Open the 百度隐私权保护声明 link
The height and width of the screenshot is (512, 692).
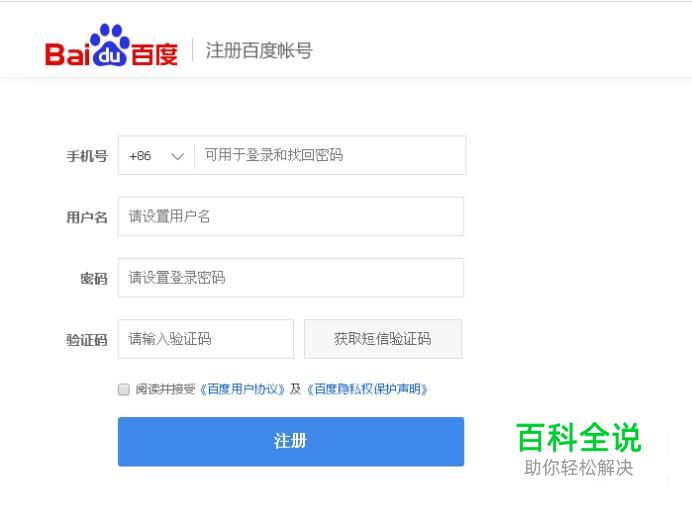367,389
